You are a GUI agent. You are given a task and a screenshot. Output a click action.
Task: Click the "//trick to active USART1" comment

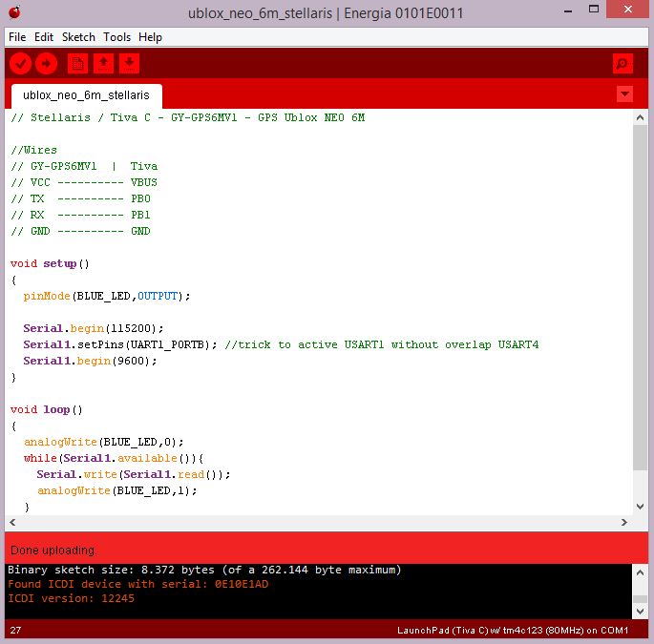pos(381,344)
